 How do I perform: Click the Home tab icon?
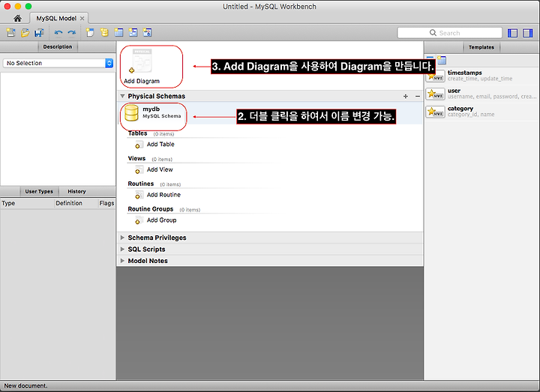pyautogui.click(x=17, y=18)
